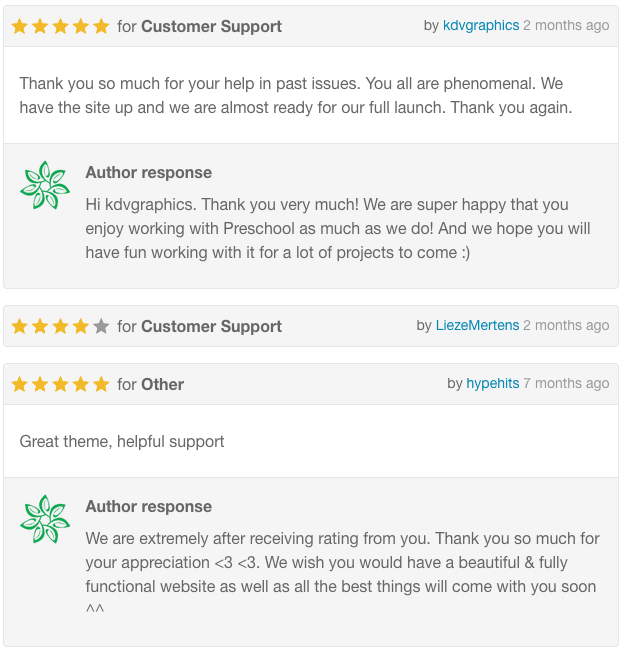Click first star of kdvgraphics review
The width and height of the screenshot is (623, 650).
pos(19,27)
